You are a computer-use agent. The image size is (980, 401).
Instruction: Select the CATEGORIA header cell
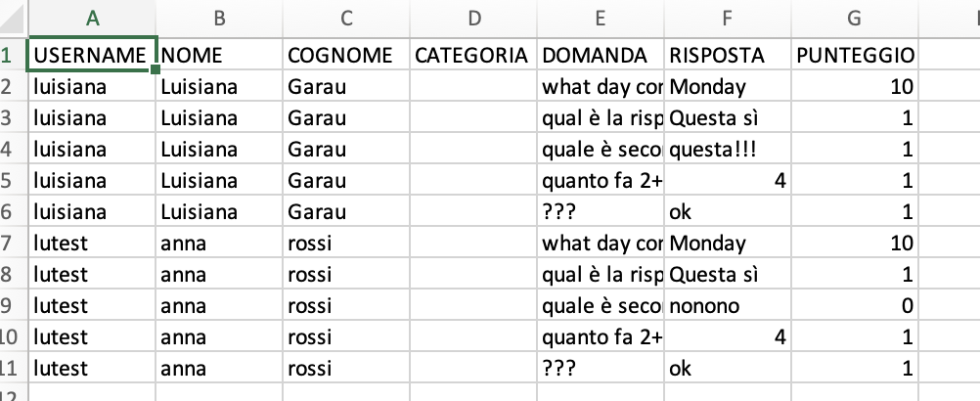(473, 55)
